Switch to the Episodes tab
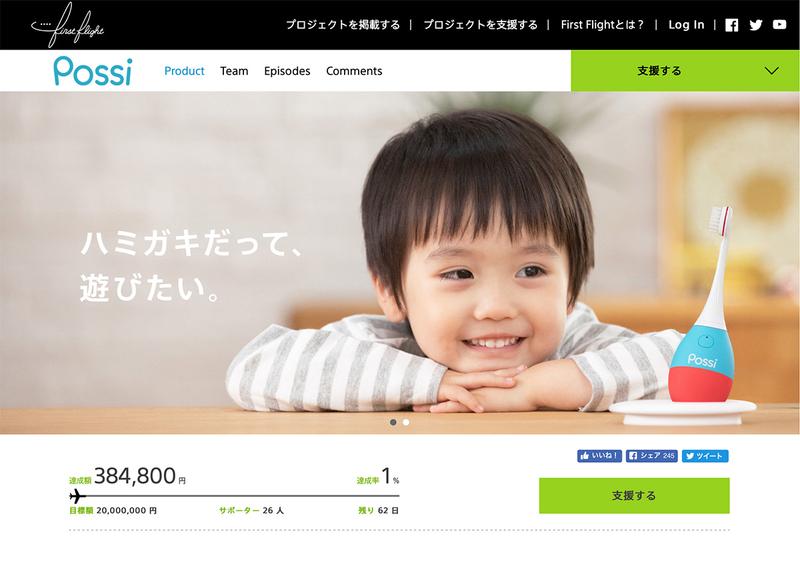The height and width of the screenshot is (571, 800). click(x=287, y=71)
